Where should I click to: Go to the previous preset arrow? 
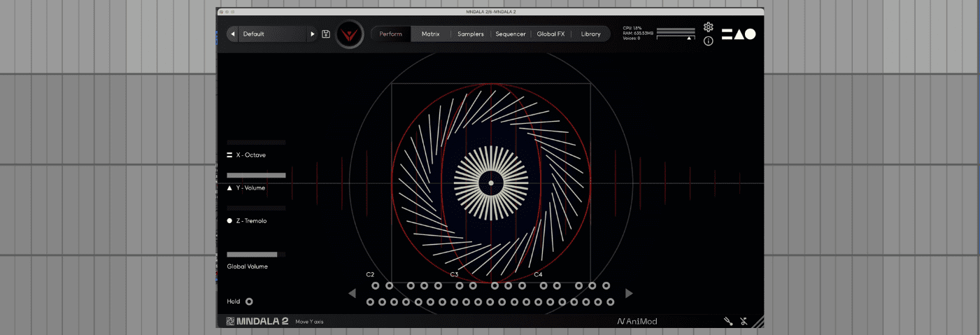tap(233, 34)
